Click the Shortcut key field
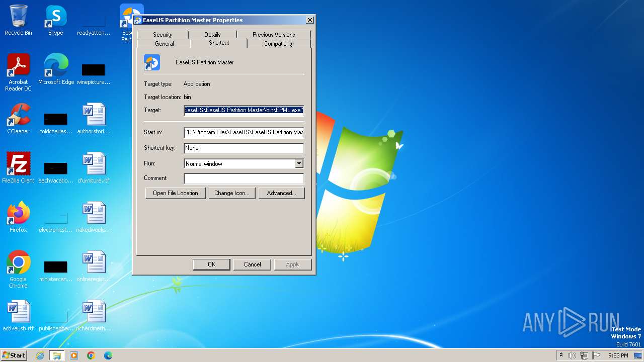 [x=244, y=148]
